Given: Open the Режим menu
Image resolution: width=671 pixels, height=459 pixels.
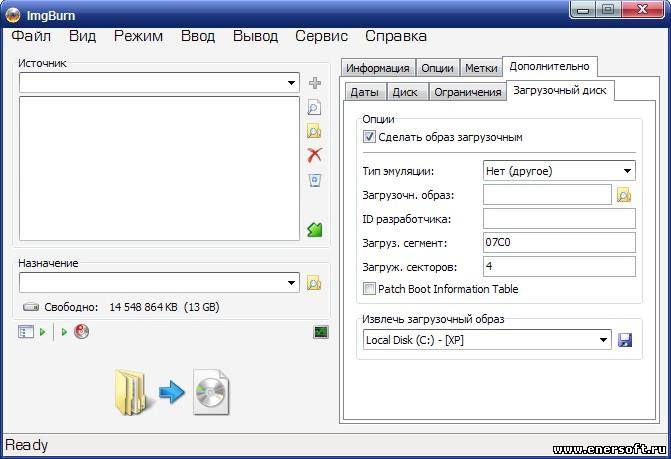Looking at the screenshot, I should tap(138, 36).
